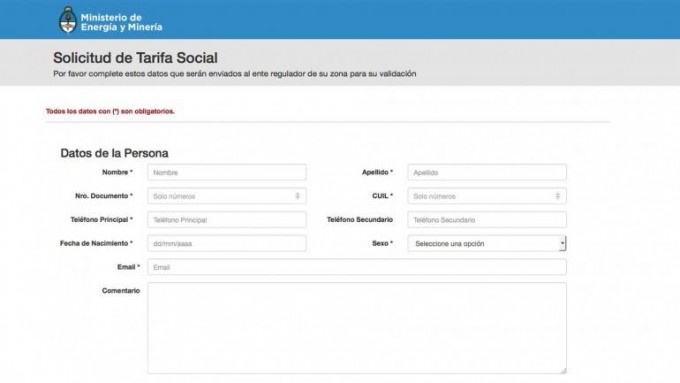Click the Teléfono Secundario input field
This screenshot has height=383, width=680.
tap(487, 220)
